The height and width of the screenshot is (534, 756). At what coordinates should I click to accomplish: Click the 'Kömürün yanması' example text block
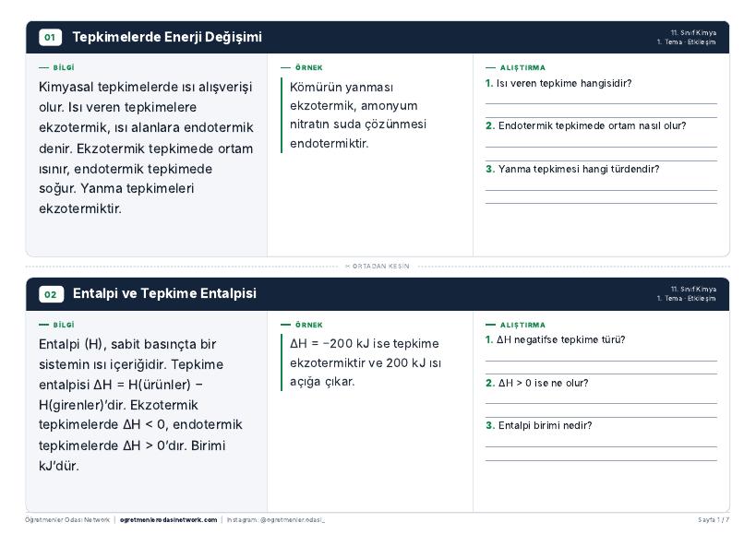[x=358, y=115]
